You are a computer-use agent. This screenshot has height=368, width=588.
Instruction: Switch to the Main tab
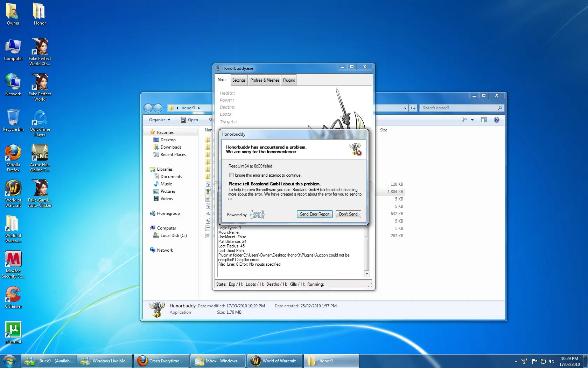(222, 80)
